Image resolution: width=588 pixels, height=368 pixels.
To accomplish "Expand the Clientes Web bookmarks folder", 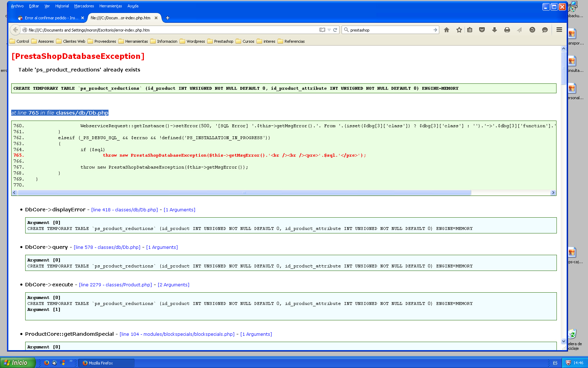I will pyautogui.click(x=71, y=41).
